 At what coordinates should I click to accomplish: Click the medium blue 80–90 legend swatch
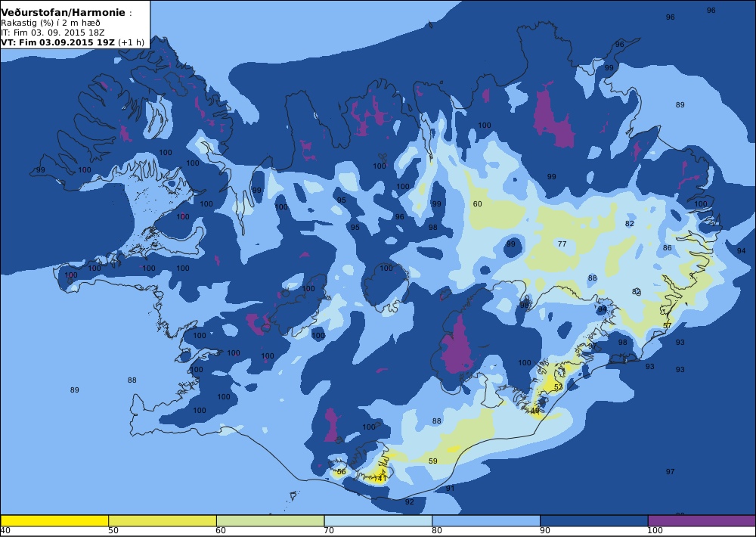pyautogui.click(x=486, y=520)
